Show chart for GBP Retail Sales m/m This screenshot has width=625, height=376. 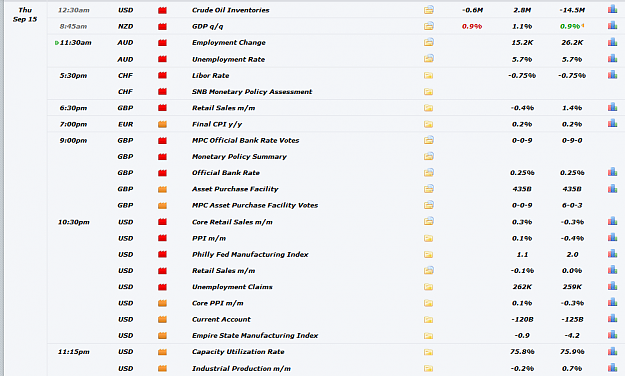(x=612, y=107)
